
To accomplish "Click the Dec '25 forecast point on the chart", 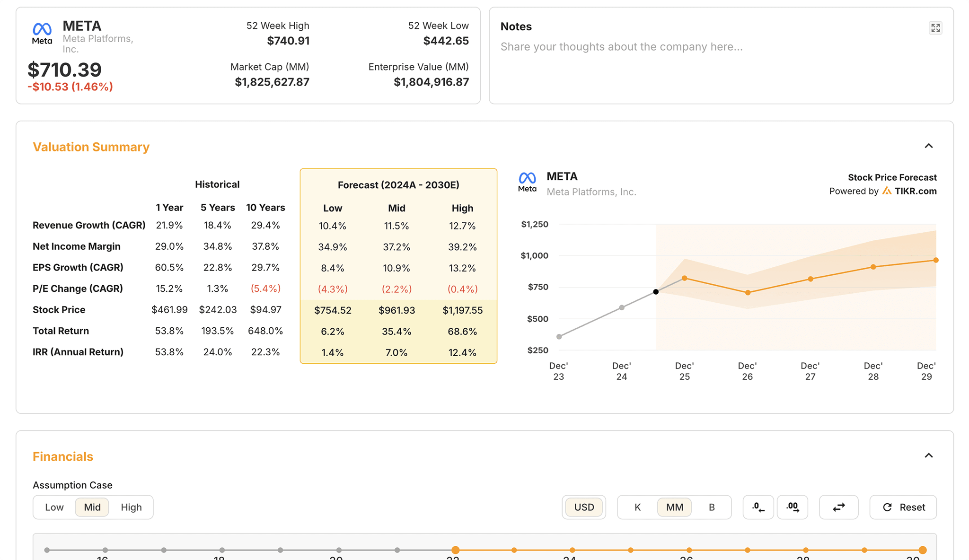I will tap(684, 278).
